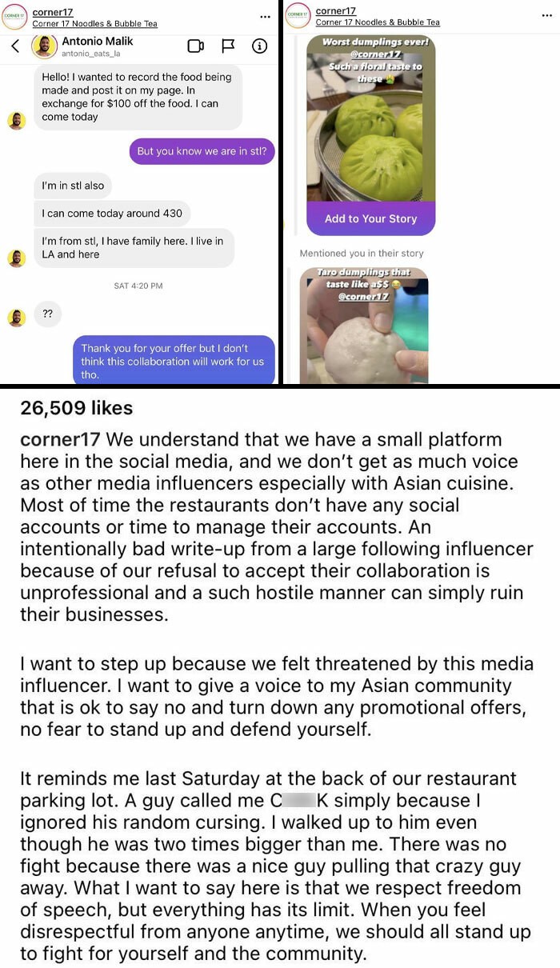Open Antonio Malik's profile picture in header
This screenshot has width=560, height=968.
pyautogui.click(x=44, y=46)
